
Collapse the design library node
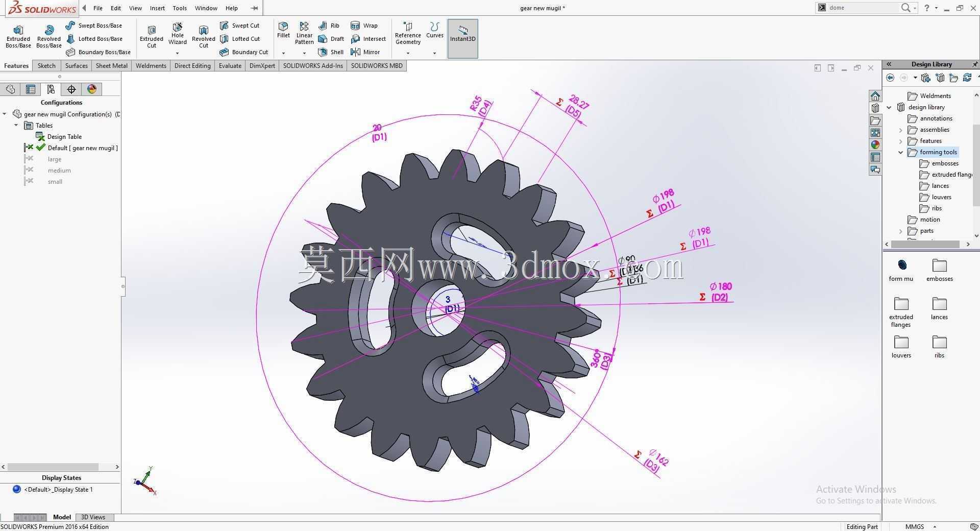[890, 107]
